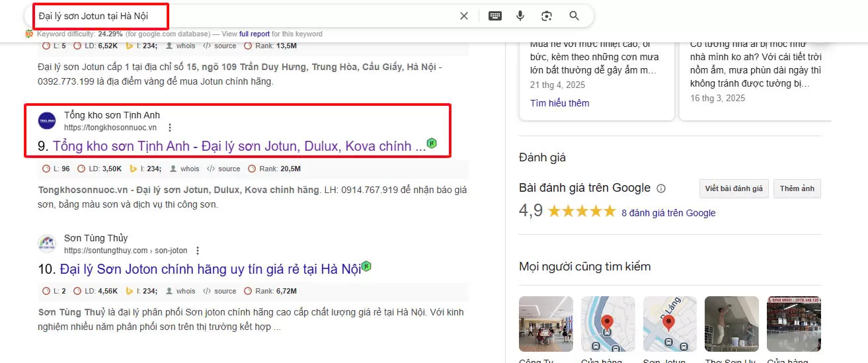Click green badge icon next to result 9 title
Viewport: 868px width, 363px height.
point(432,143)
